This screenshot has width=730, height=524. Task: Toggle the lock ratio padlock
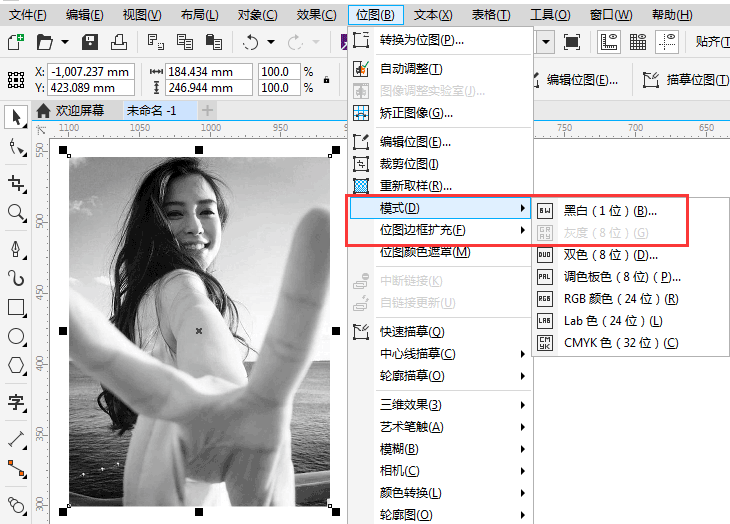pos(326,80)
